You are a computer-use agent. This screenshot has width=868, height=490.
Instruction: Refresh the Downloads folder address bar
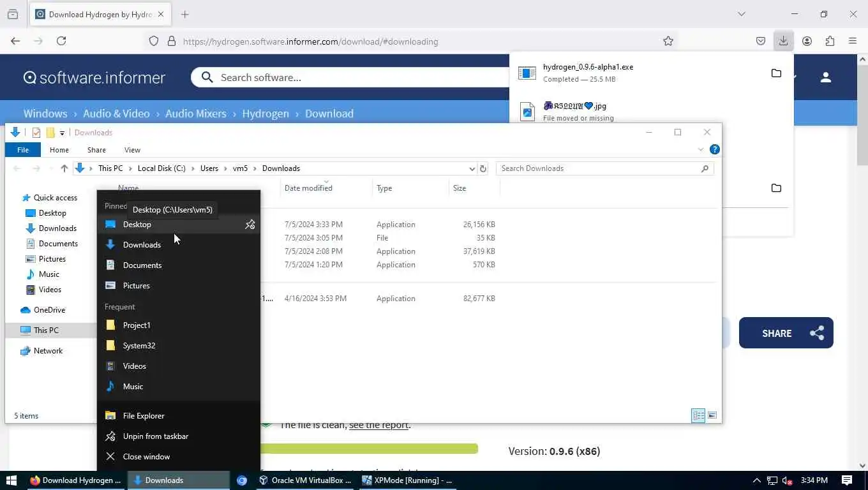(483, 168)
